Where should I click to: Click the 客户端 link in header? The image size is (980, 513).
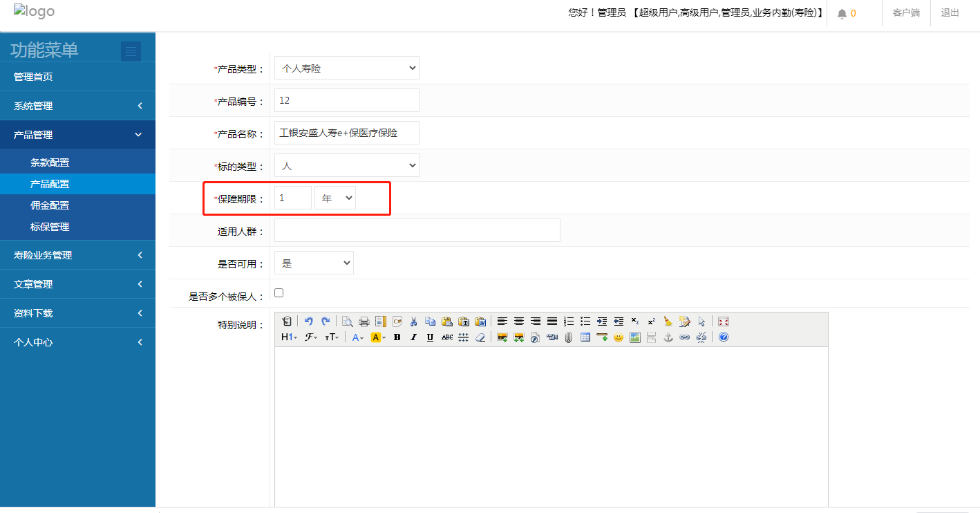point(906,12)
